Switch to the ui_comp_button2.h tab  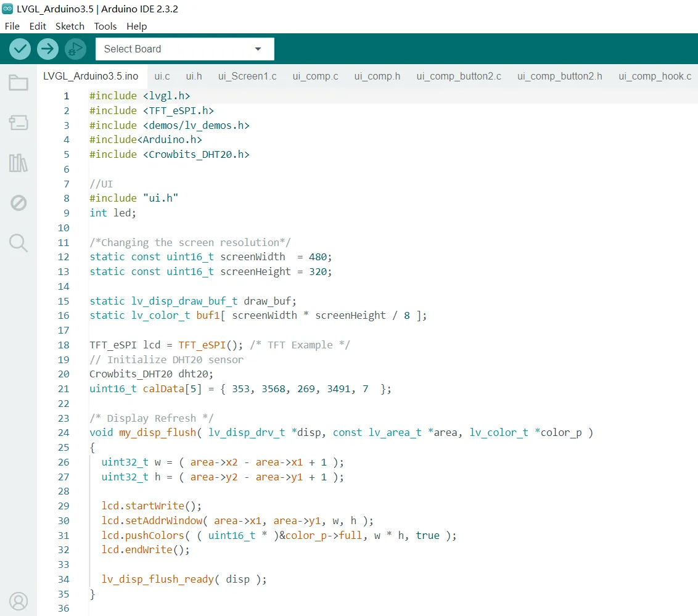[x=559, y=76]
